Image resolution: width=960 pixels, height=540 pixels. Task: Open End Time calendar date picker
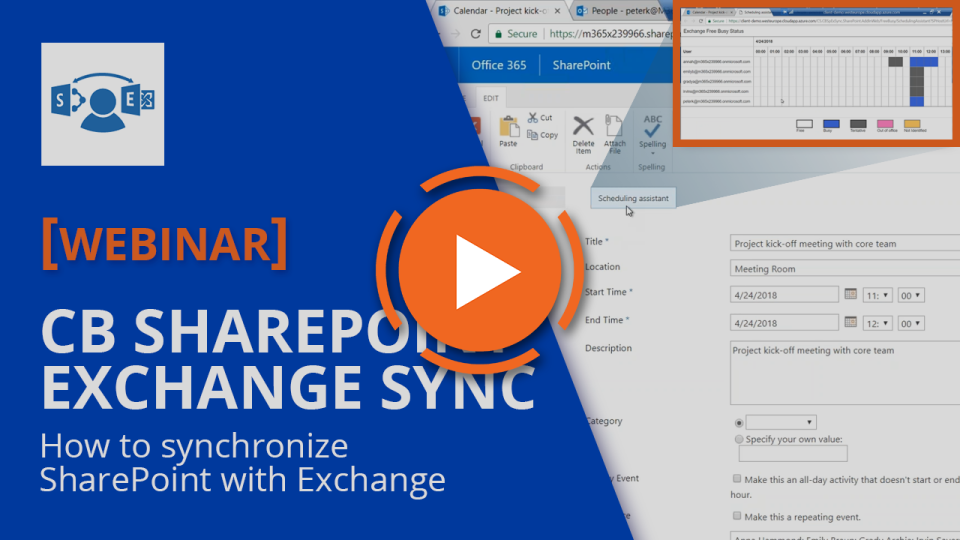coord(850,322)
